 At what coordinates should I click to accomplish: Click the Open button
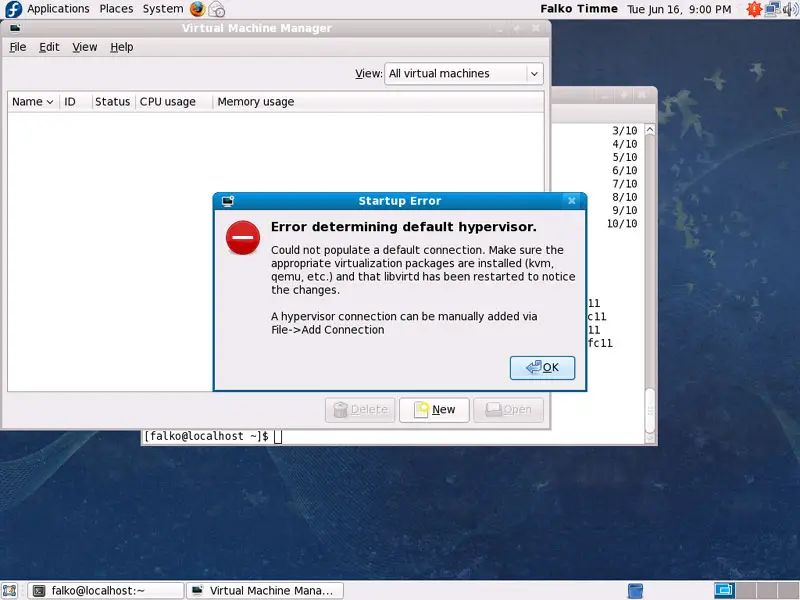pos(508,410)
